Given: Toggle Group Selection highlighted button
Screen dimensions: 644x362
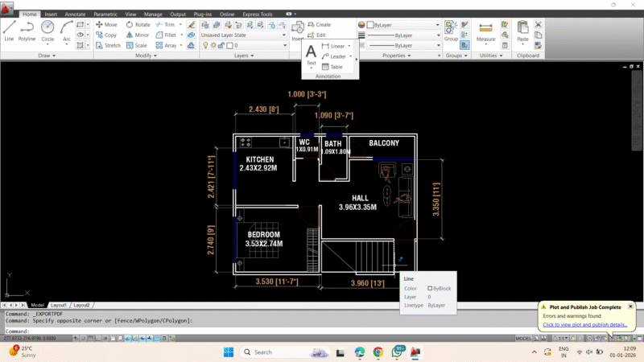Looking at the screenshot, I should click(464, 45).
